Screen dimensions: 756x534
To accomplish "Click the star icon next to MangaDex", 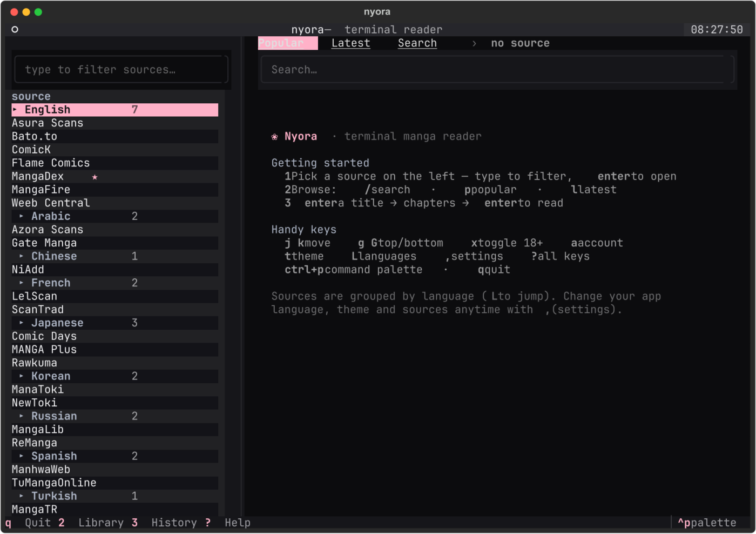I will pyautogui.click(x=94, y=177).
